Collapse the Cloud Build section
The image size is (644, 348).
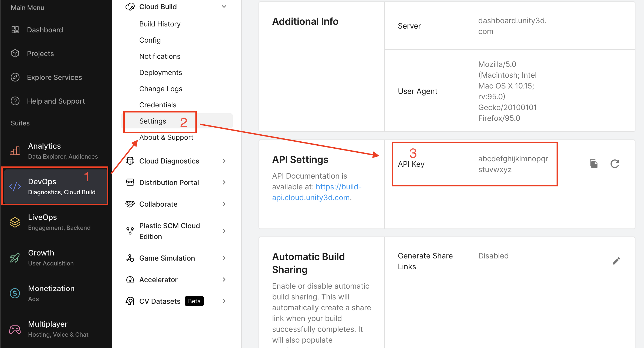tap(224, 7)
